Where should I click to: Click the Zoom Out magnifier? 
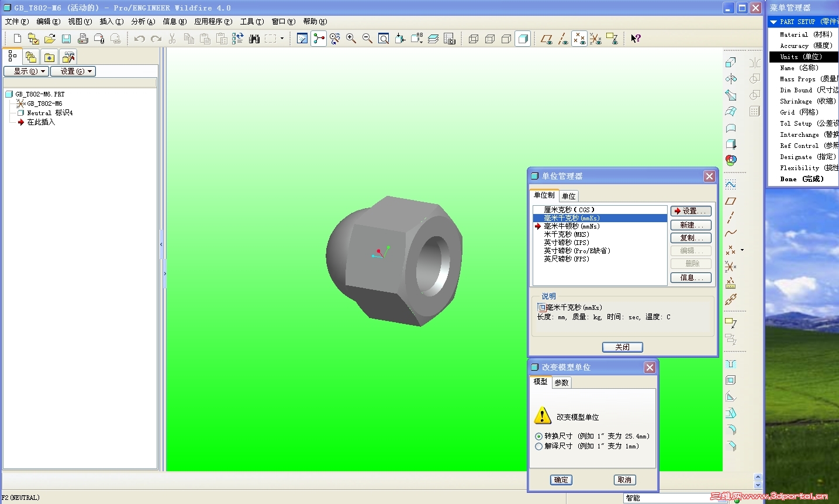368,39
